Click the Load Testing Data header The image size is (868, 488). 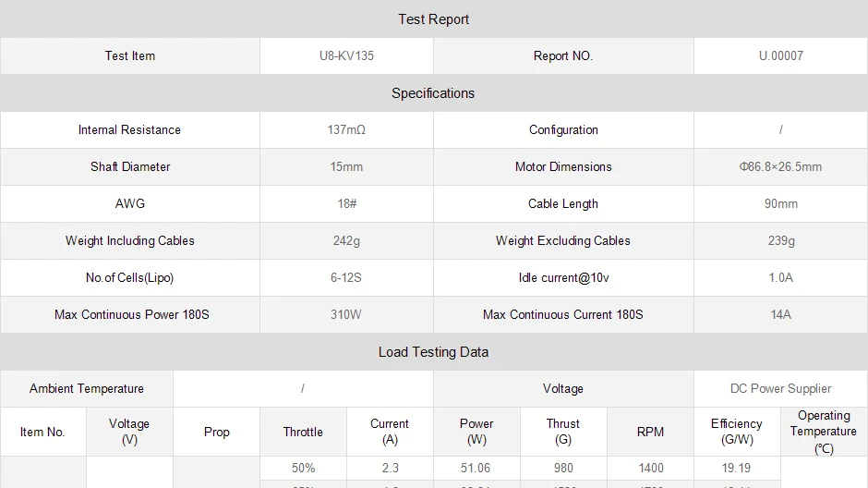tap(433, 352)
